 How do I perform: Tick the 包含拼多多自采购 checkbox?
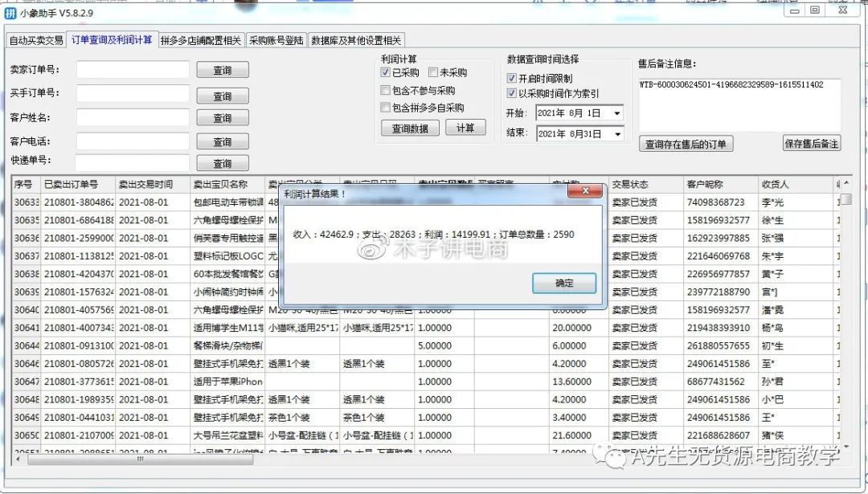pyautogui.click(x=386, y=108)
